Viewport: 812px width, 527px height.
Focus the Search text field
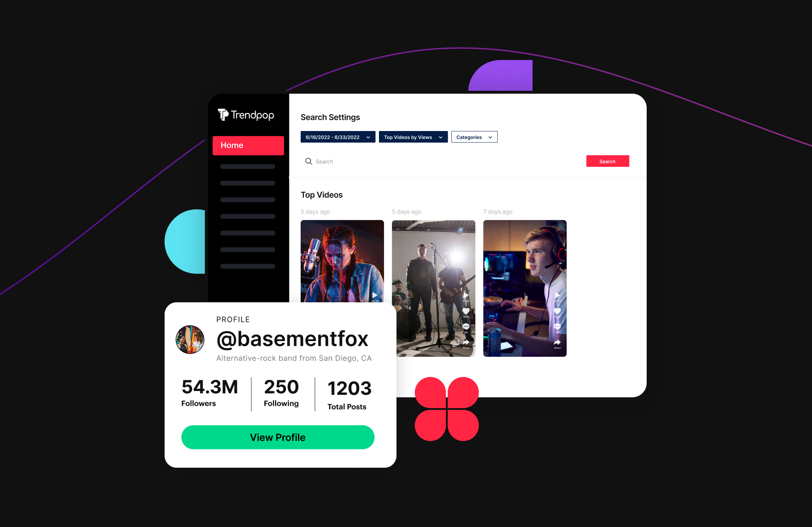[x=443, y=161]
